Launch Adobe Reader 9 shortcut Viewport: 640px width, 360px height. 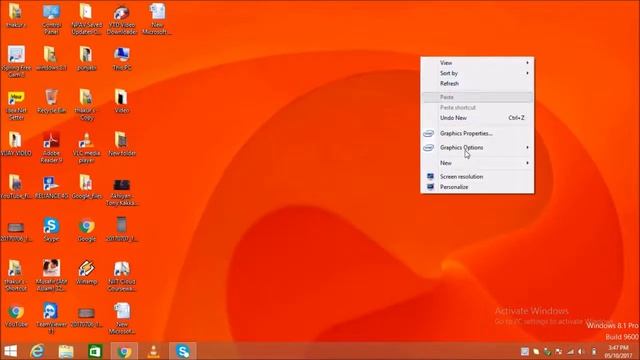tap(51, 147)
